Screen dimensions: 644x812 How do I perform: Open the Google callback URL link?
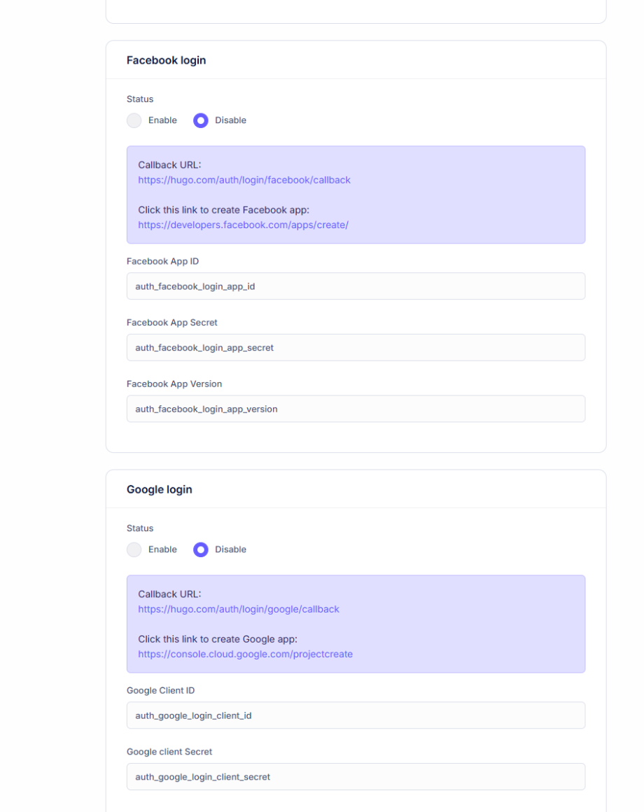coord(238,609)
